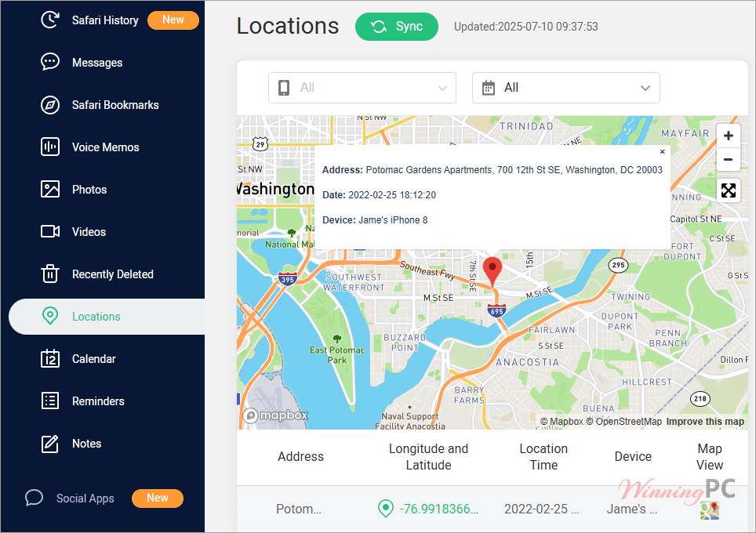
Task: Click the Improve this map link
Action: pos(705,422)
